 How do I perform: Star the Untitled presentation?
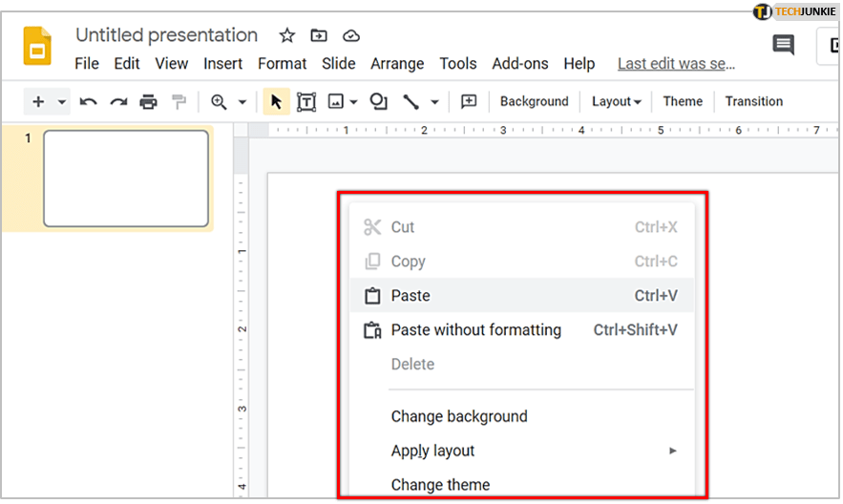click(x=286, y=35)
